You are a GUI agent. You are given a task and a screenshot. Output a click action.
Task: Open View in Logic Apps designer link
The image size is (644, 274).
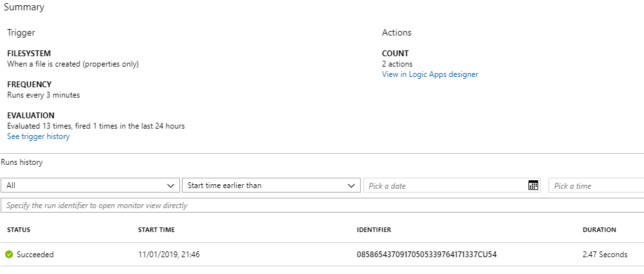click(x=430, y=74)
